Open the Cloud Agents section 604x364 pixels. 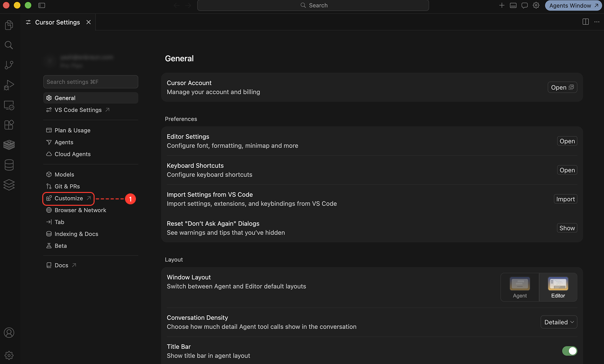coord(91,154)
